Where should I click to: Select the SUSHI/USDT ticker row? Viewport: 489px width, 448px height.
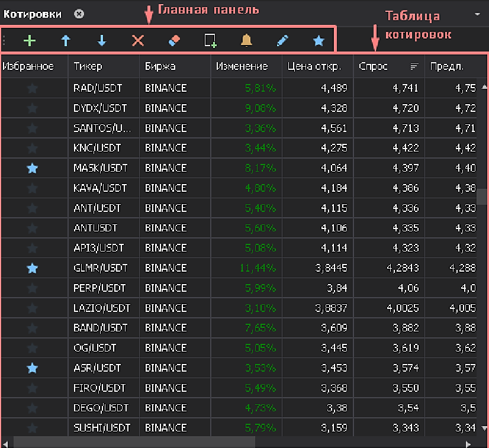(101, 428)
